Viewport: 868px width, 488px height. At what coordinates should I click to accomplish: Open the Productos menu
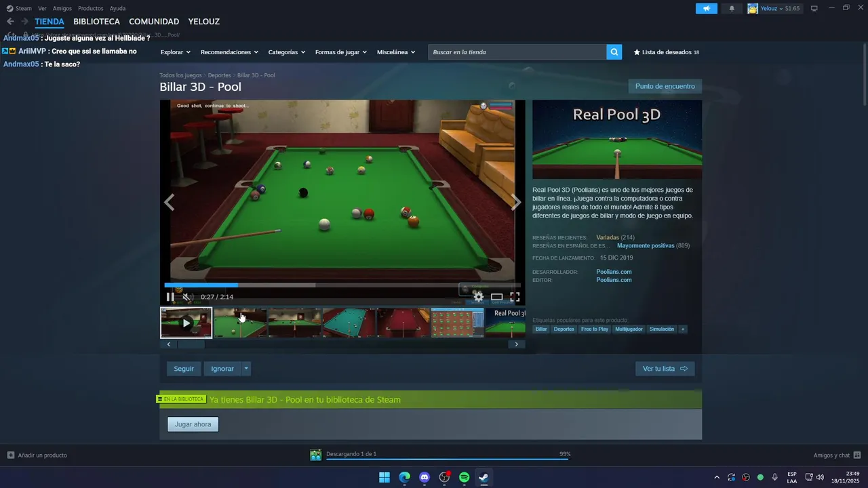click(91, 8)
